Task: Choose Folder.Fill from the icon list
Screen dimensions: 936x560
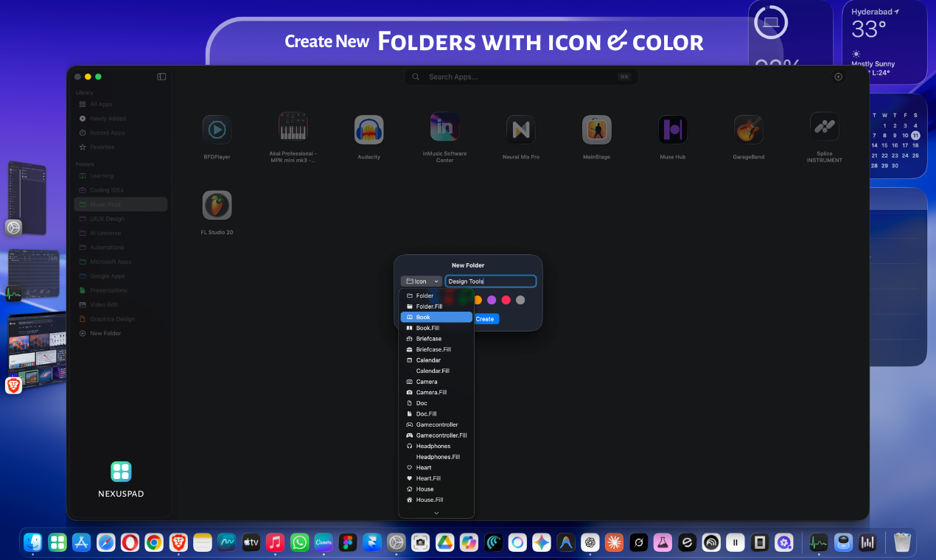Action: (436, 307)
